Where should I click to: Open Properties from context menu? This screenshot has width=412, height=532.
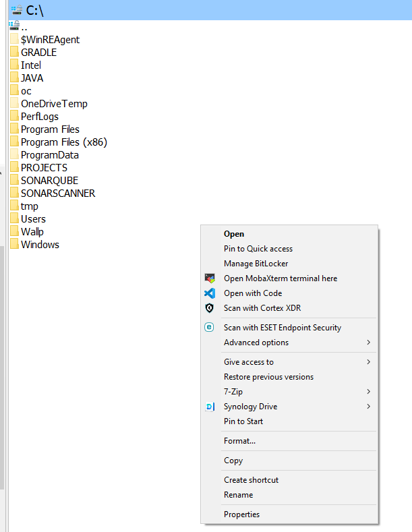(289, 514)
